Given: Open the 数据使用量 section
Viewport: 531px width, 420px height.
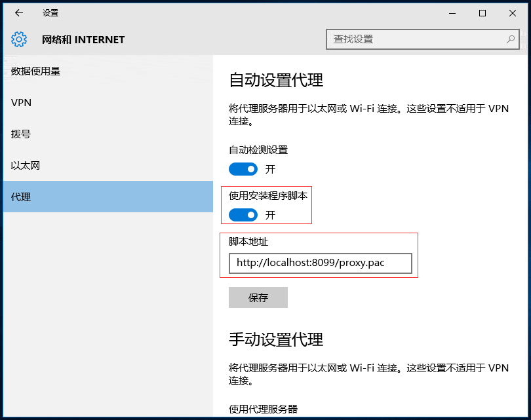Looking at the screenshot, I should click(36, 71).
